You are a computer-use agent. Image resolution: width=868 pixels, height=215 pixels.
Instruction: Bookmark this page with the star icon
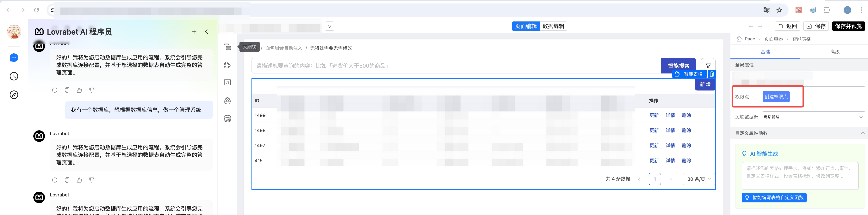779,10
